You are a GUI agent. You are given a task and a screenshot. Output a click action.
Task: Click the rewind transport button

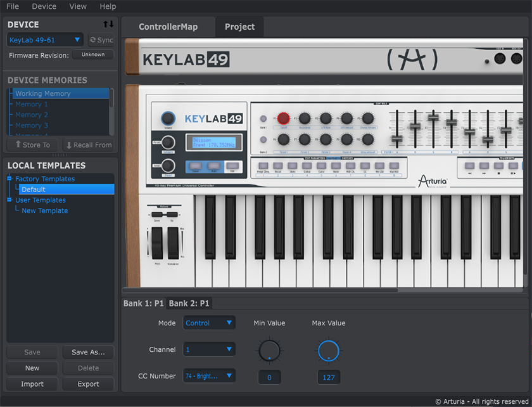pyautogui.click(x=470, y=165)
